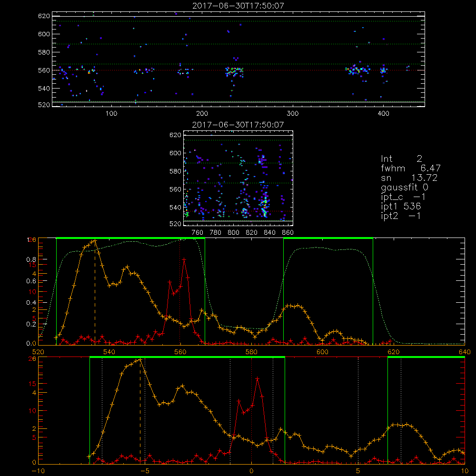This screenshot has width=476, height=476.
Task: Click left thick green bar atop upper profile plot
Action: tap(130, 238)
